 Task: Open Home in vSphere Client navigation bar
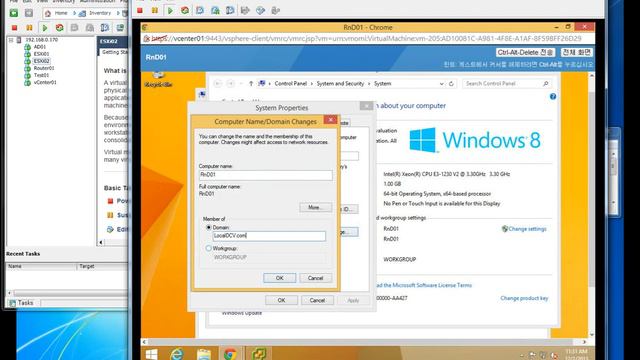[x=57, y=13]
